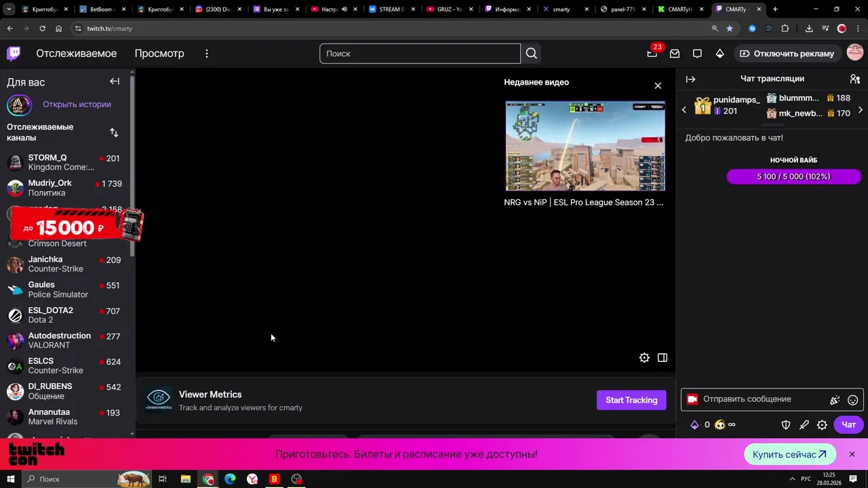The width and height of the screenshot is (868, 488).
Task: Sort followed channels with arrows icon
Action: [x=114, y=132]
